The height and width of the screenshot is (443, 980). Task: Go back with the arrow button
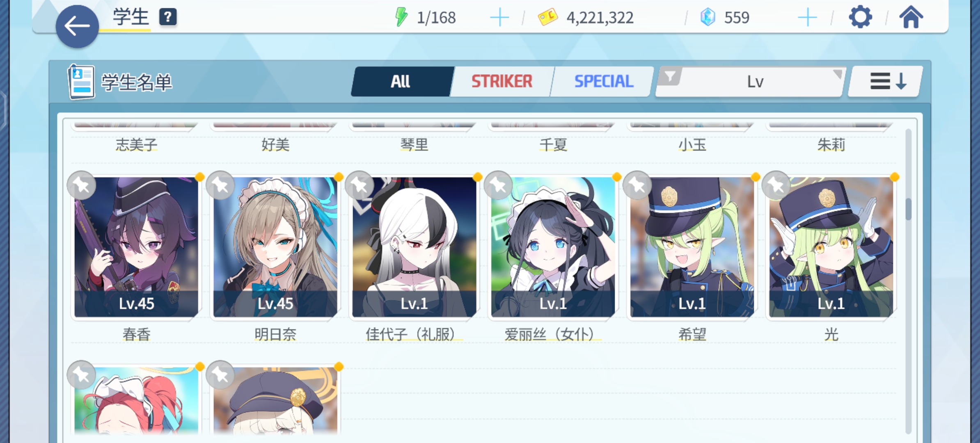click(x=77, y=27)
